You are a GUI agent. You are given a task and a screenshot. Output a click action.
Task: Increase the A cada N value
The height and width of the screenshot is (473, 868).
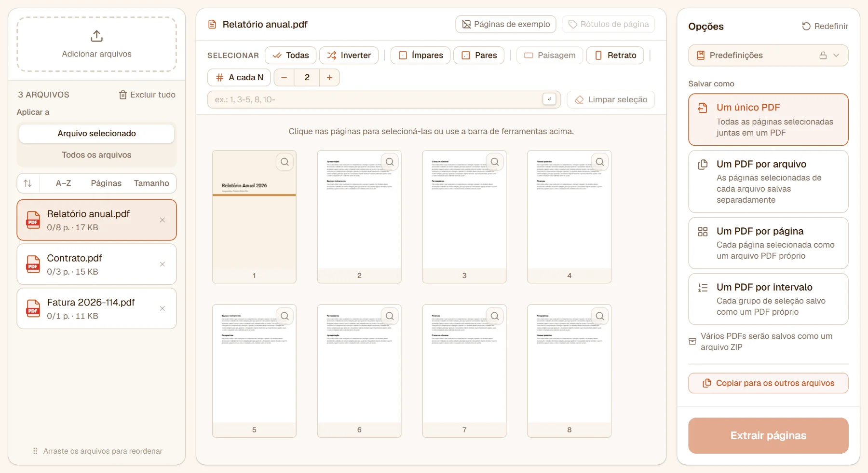tap(330, 78)
